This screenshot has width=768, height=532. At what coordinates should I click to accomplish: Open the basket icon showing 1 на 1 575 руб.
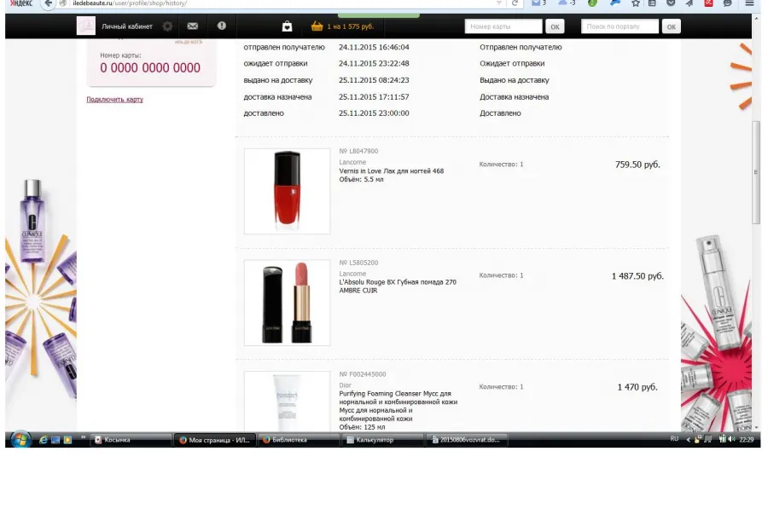click(317, 26)
